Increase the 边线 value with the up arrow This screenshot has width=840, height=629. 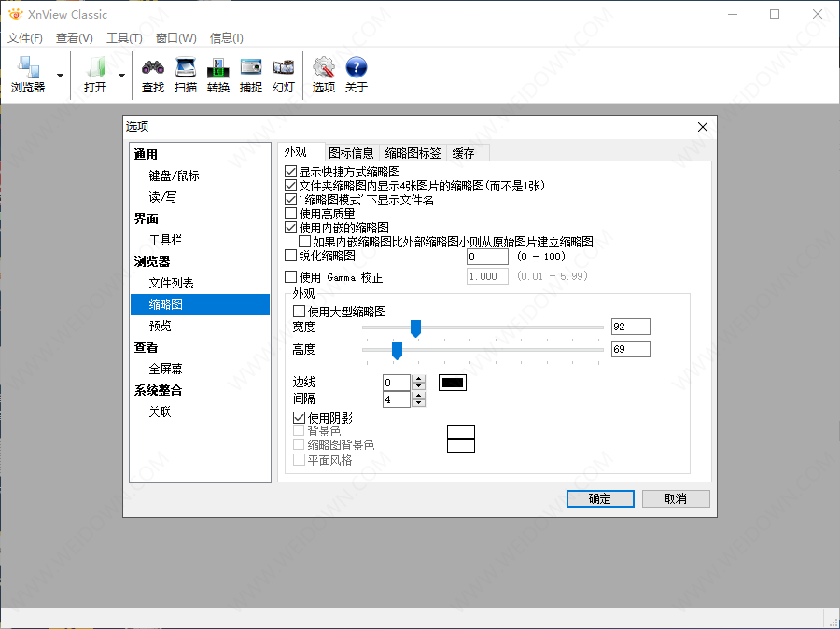click(x=417, y=378)
